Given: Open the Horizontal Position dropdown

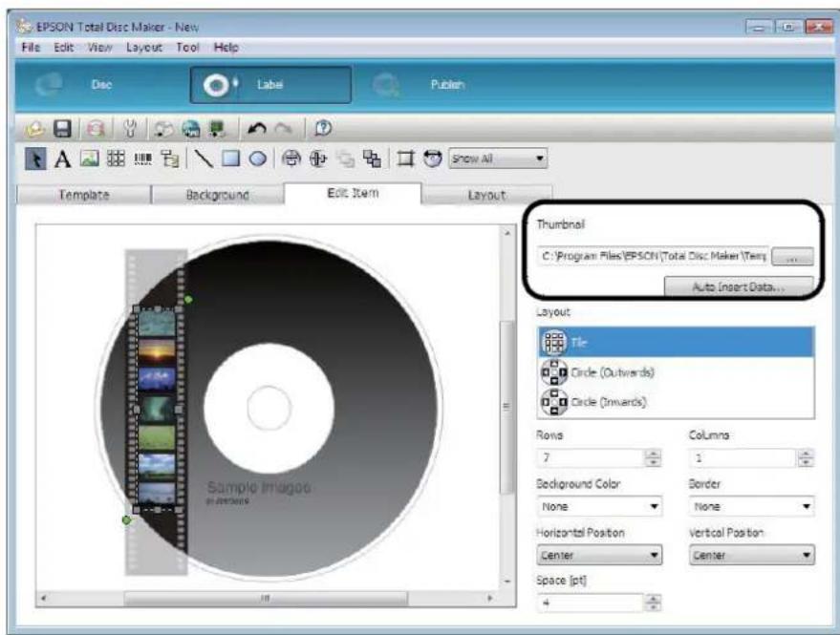Looking at the screenshot, I should coord(599,555).
